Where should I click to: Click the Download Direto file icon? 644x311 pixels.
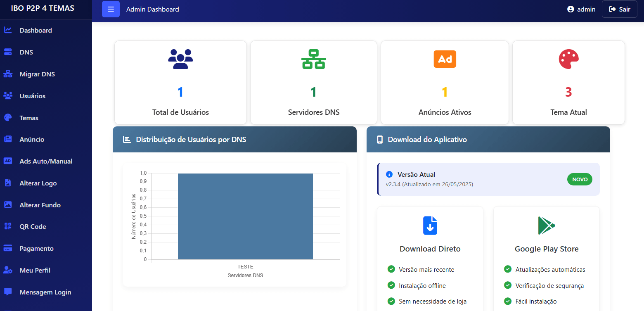(430, 226)
